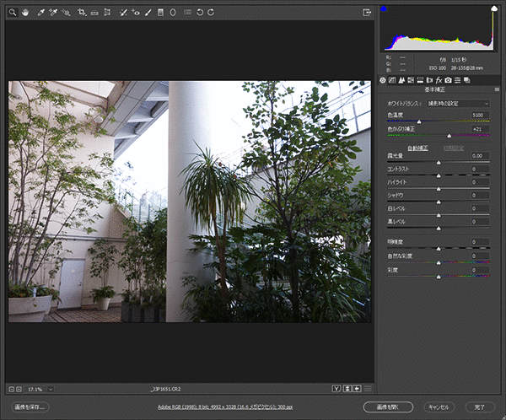506x420 pixels.
Task: Toggle the highlight clipping warning in histogram
Action: (494, 9)
